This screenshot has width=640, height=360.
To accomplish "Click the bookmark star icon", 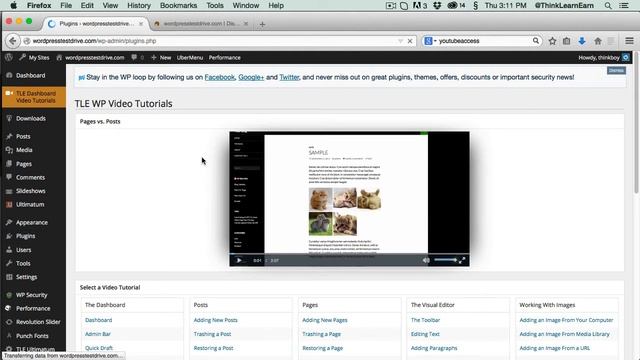I will coord(552,41).
